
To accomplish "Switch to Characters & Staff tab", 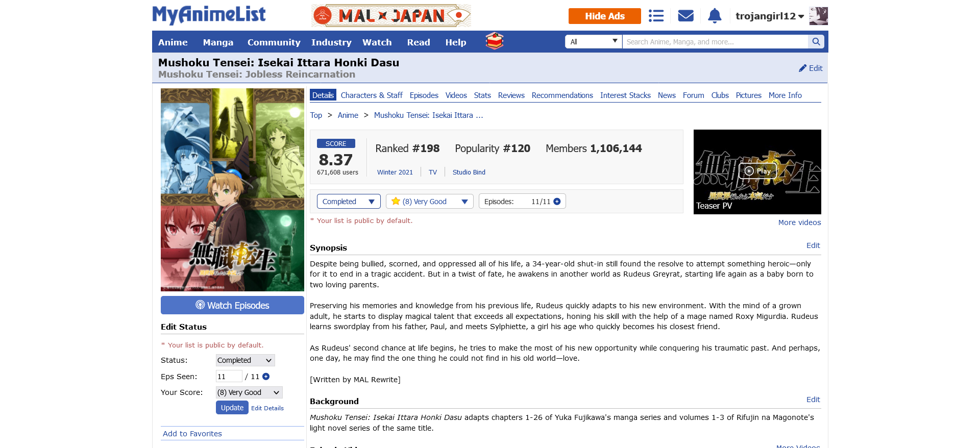I will pos(372,95).
